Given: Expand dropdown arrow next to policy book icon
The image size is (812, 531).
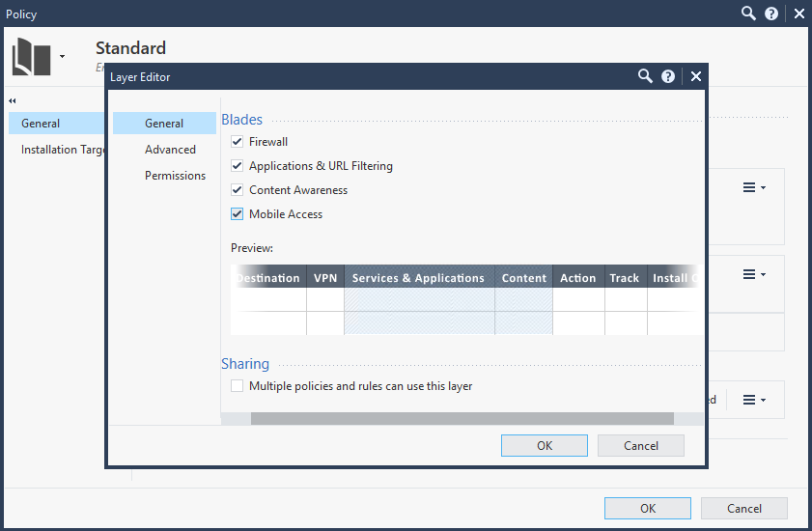Looking at the screenshot, I should pos(63,57).
